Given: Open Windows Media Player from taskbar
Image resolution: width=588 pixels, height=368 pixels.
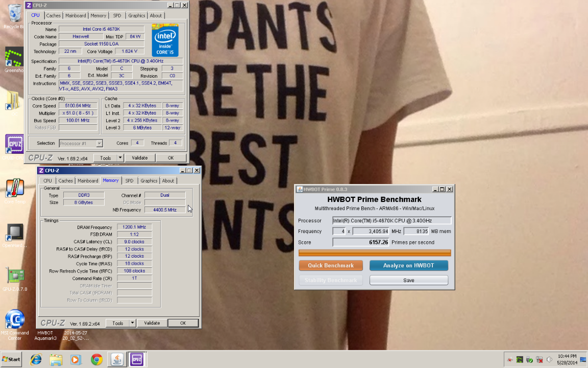Looking at the screenshot, I should point(76,359).
